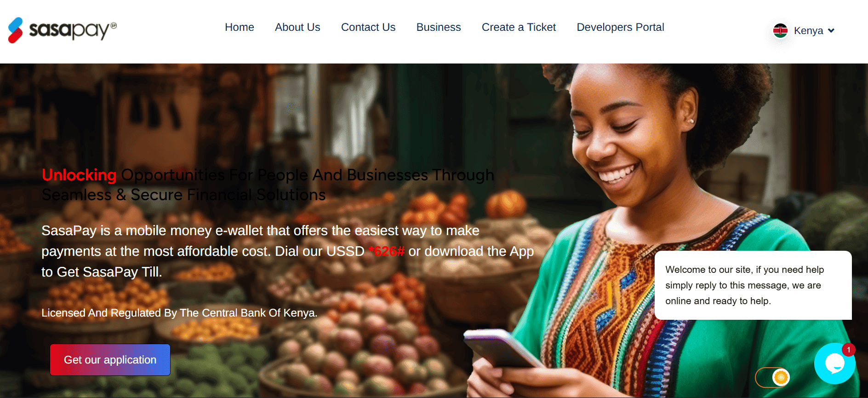The image size is (868, 398).
Task: Open the live chat bubble icon
Action: pyautogui.click(x=834, y=363)
